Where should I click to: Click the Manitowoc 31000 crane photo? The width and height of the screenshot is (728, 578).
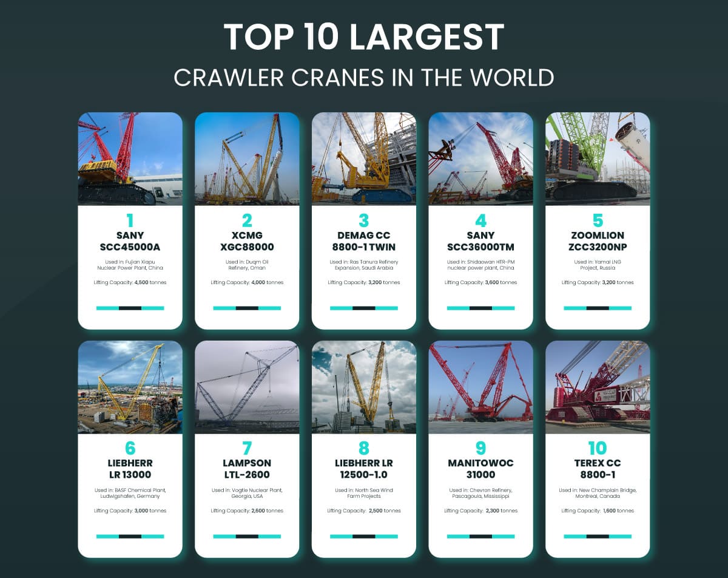coord(480,389)
